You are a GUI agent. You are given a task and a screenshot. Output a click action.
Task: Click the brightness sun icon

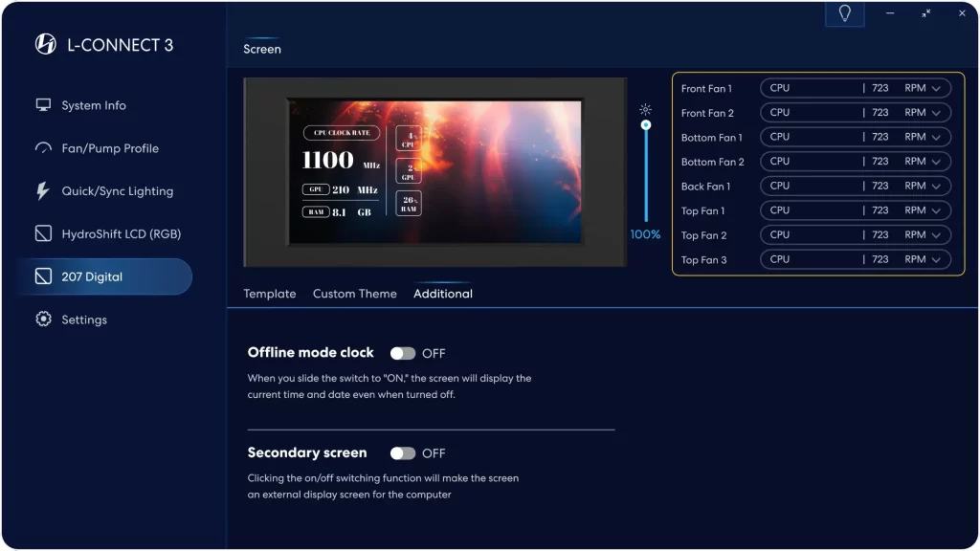(646, 110)
